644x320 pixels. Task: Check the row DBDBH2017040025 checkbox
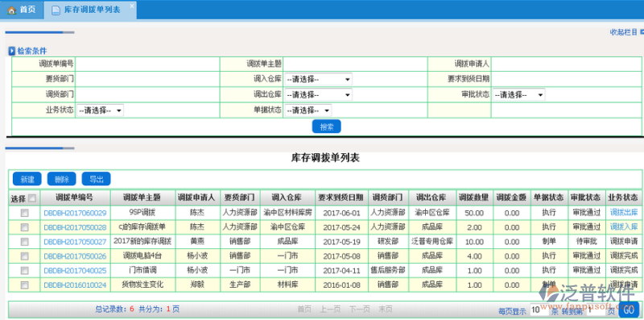tap(25, 270)
